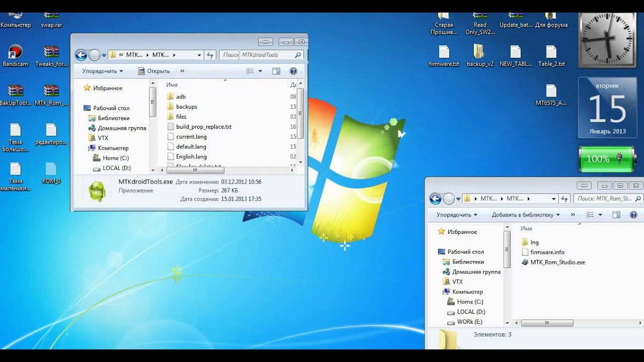Select the files folder
The image size is (644, 362).
tap(177, 117)
